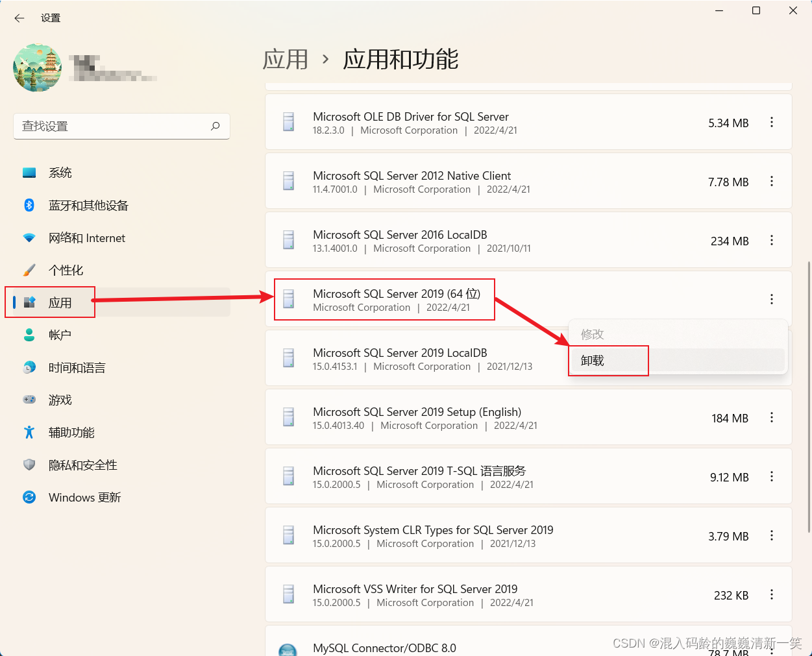This screenshot has width=812, height=656.
Task: Open 帐户 settings page
Action: click(x=122, y=335)
